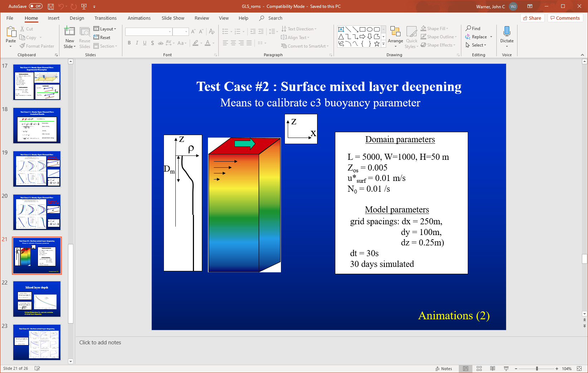Open Reading View from status bar
Image resolution: width=588 pixels, height=373 pixels.
pyautogui.click(x=493, y=369)
